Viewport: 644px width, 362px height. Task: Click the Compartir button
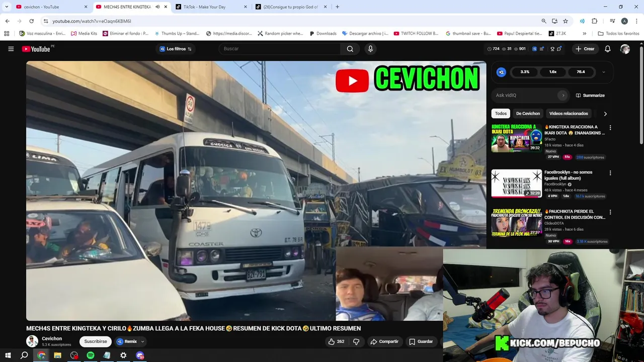(384, 341)
